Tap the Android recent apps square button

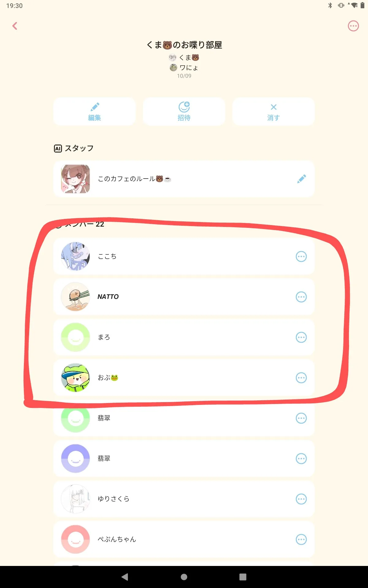[x=243, y=577]
